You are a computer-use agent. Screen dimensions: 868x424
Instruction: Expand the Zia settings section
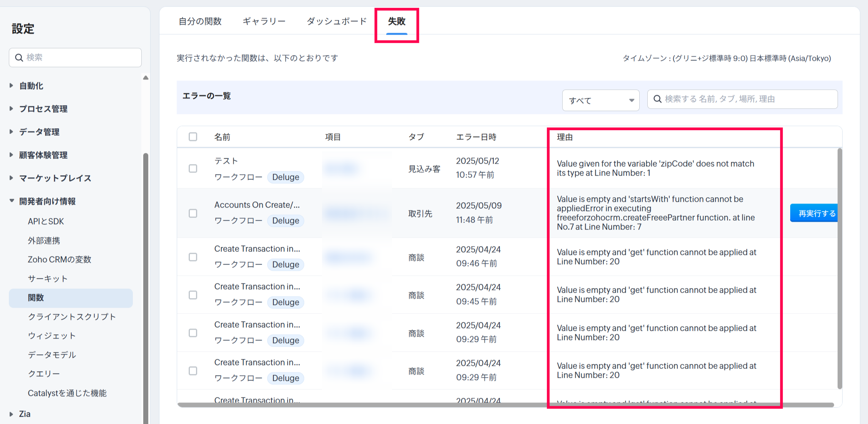point(25,414)
